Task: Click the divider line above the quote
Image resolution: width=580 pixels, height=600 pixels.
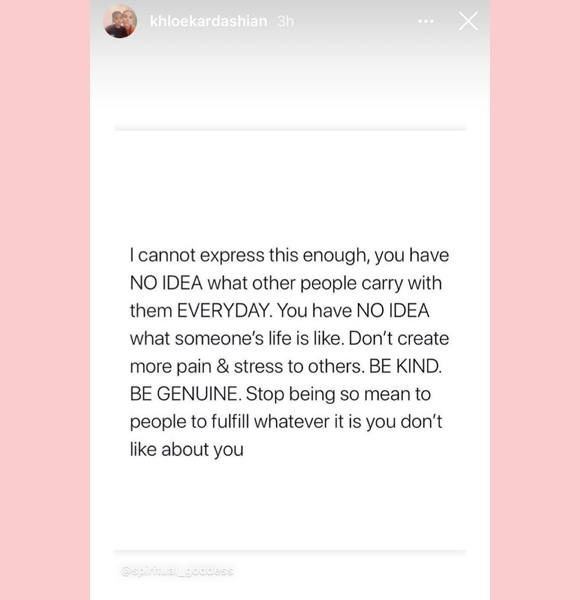Action: click(x=290, y=129)
